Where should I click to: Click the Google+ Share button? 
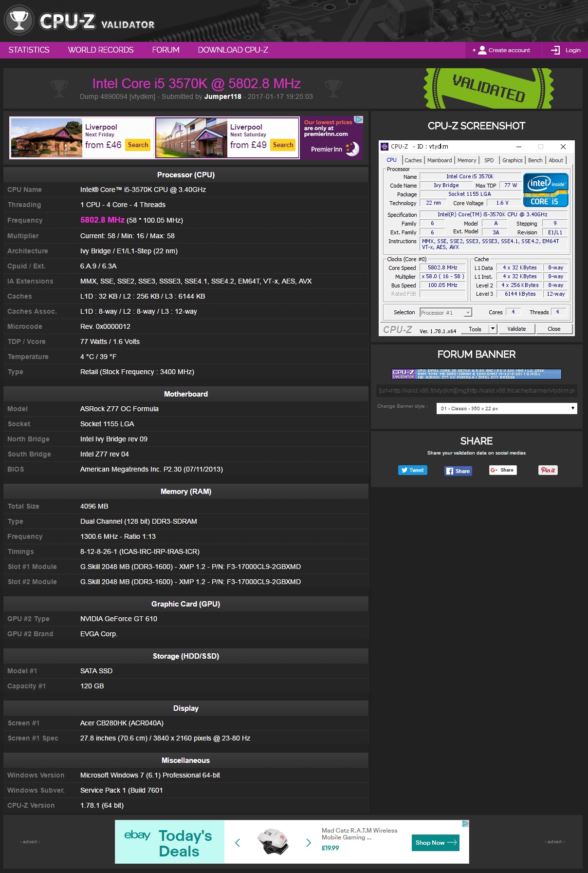[x=503, y=470]
